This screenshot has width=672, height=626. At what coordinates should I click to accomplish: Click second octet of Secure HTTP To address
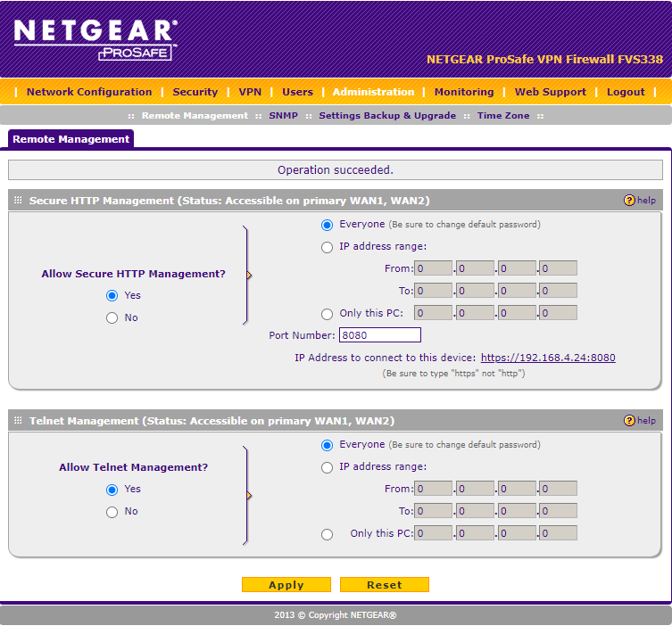tap(475, 291)
